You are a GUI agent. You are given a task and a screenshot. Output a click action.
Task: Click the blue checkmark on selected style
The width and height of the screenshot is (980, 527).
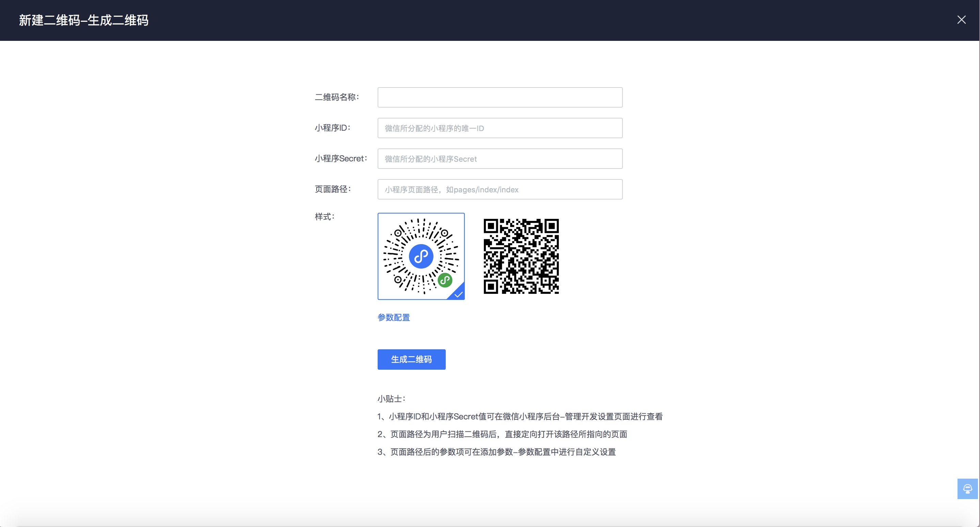(458, 294)
